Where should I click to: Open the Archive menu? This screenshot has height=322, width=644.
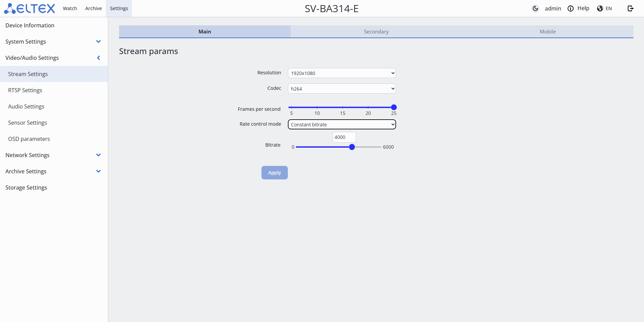coord(93,8)
